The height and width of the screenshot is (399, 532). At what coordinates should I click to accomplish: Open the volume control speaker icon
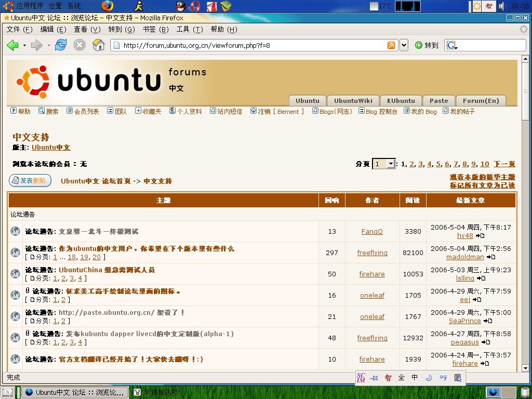(502, 6)
